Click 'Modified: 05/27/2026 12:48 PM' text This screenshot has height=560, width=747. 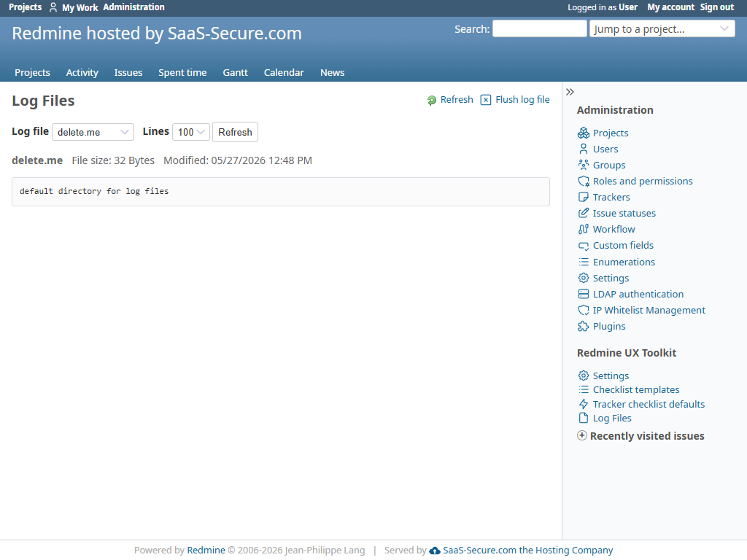click(x=238, y=160)
